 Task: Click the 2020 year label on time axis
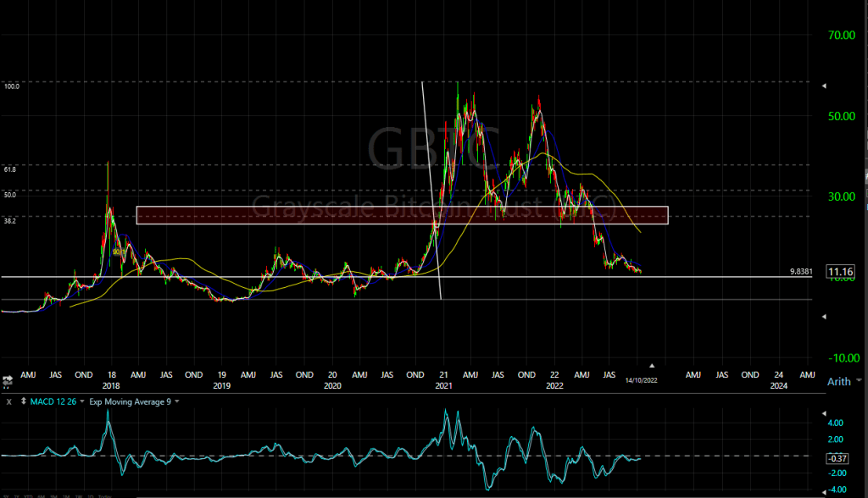coord(332,385)
